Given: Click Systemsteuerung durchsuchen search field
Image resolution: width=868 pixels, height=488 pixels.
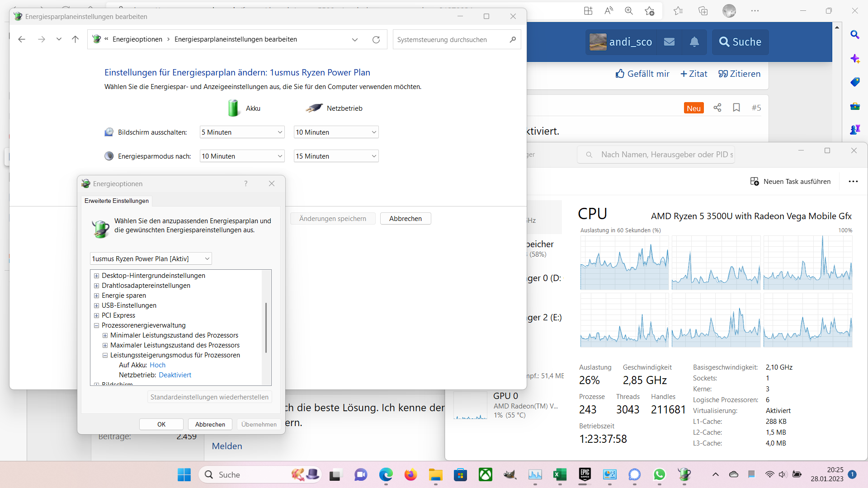Looking at the screenshot, I should [450, 40].
